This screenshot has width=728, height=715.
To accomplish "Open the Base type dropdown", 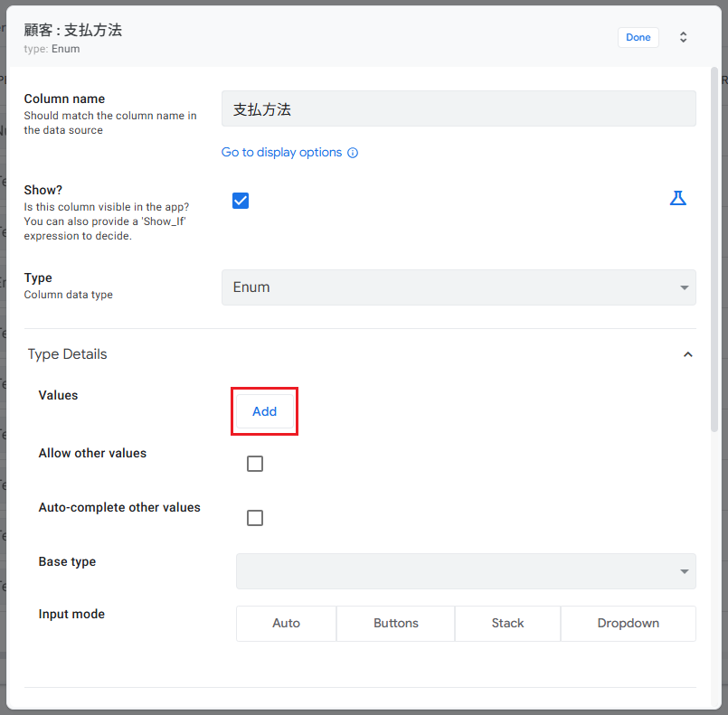I will [x=466, y=571].
